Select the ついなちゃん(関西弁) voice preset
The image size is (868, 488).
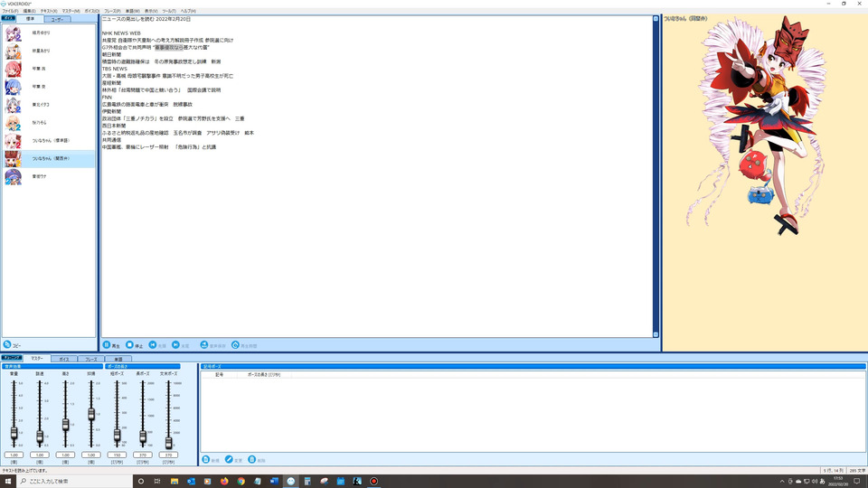tap(49, 159)
